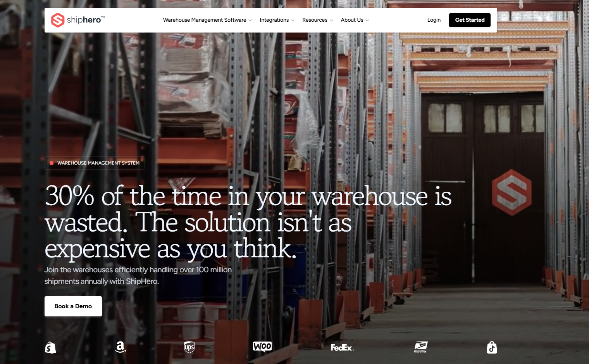Expand the Integrations dropdown arrow
Screen dimensions: 589x364
click(293, 21)
